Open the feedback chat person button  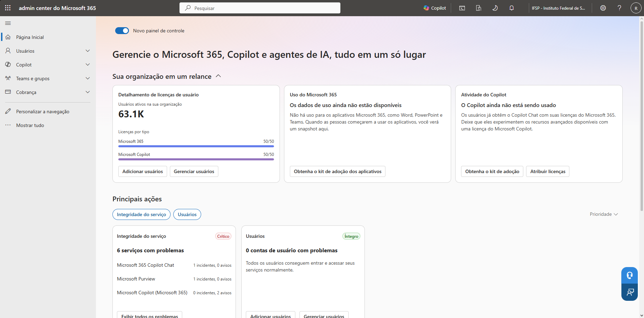tap(630, 292)
